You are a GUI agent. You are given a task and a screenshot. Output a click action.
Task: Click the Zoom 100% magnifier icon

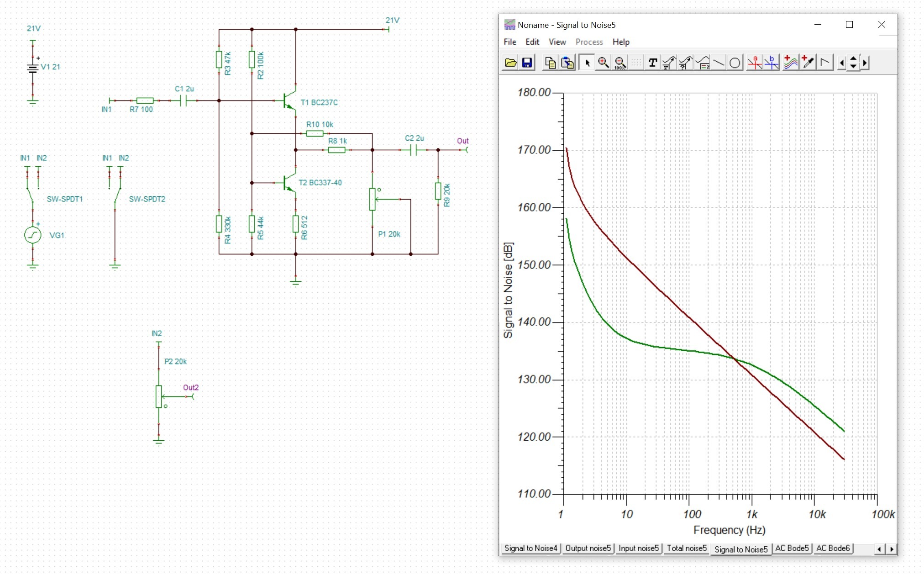pyautogui.click(x=620, y=63)
